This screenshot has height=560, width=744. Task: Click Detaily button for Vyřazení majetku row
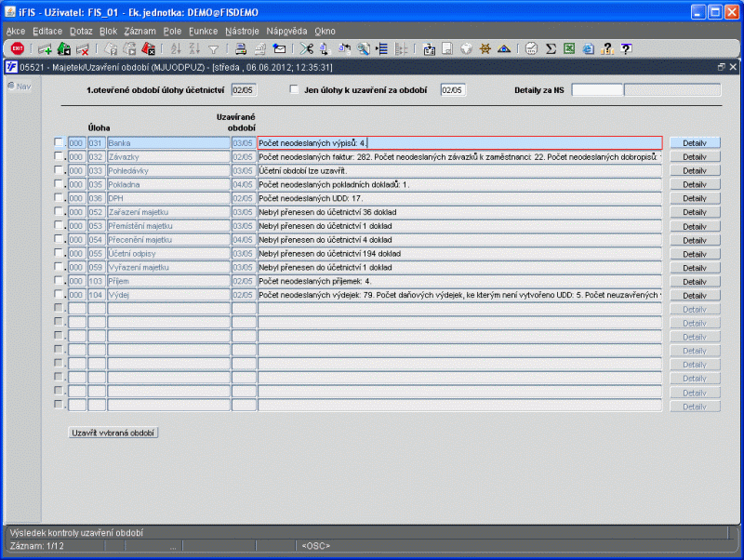695,268
